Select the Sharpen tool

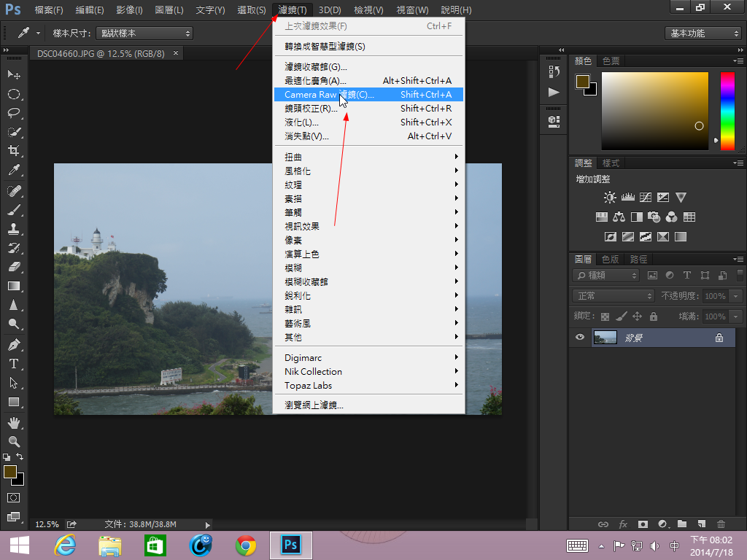(14, 305)
